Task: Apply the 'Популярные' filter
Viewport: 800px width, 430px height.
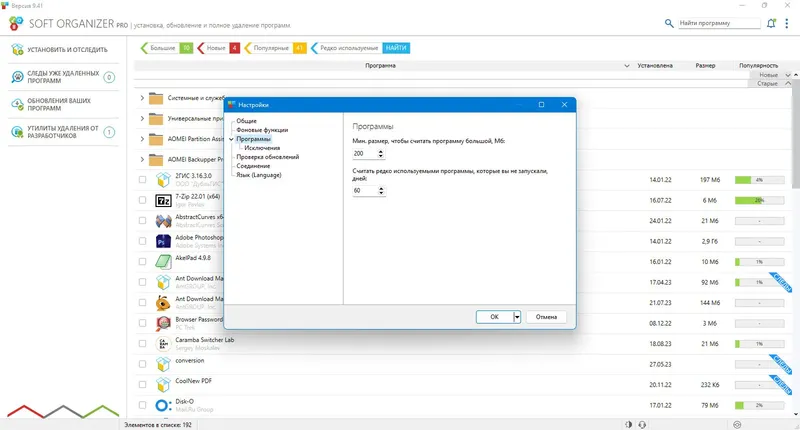Action: [276, 48]
